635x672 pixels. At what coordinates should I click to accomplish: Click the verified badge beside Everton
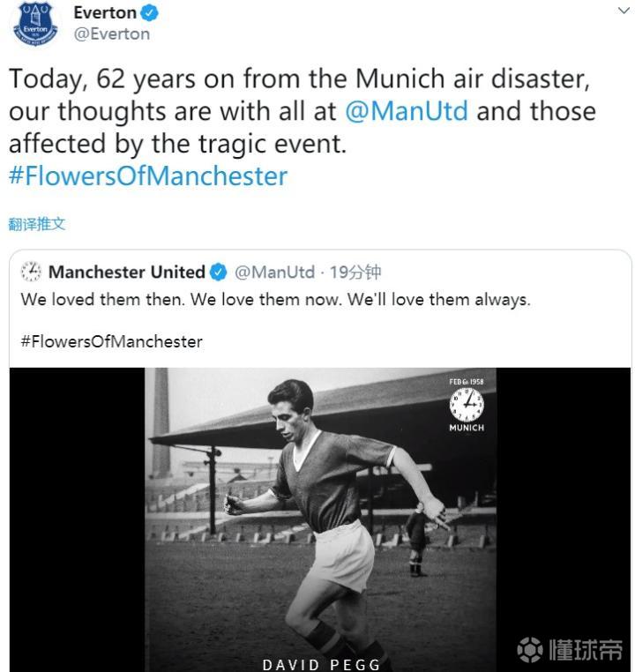[151, 13]
